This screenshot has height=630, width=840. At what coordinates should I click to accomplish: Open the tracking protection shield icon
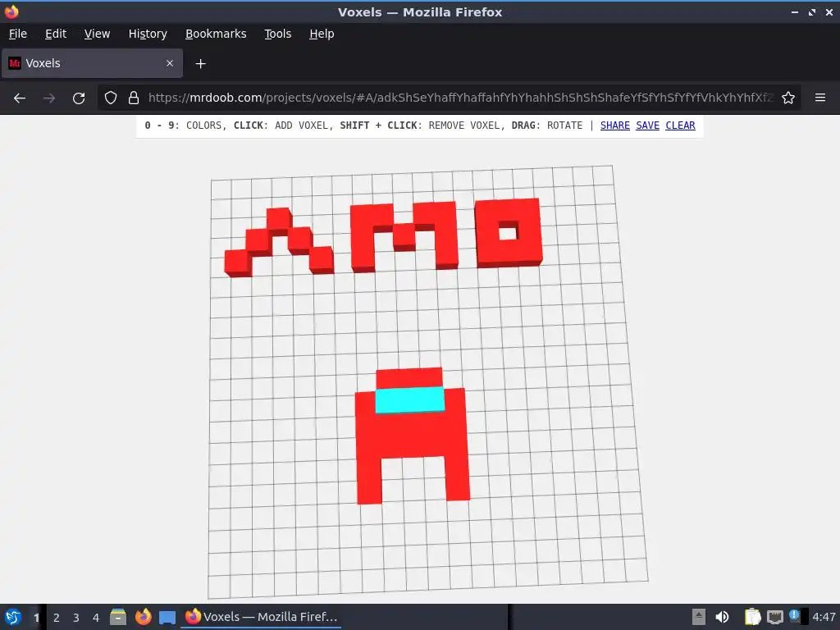click(111, 98)
